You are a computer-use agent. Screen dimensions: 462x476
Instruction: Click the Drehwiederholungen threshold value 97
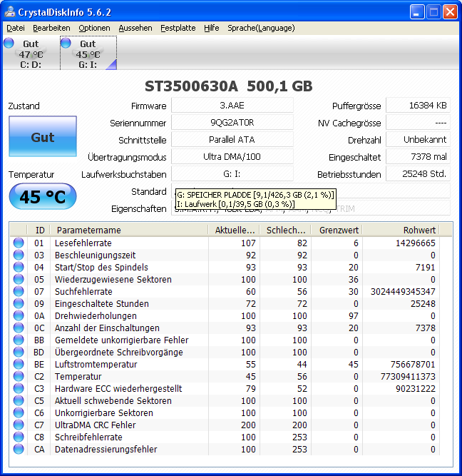coord(354,316)
